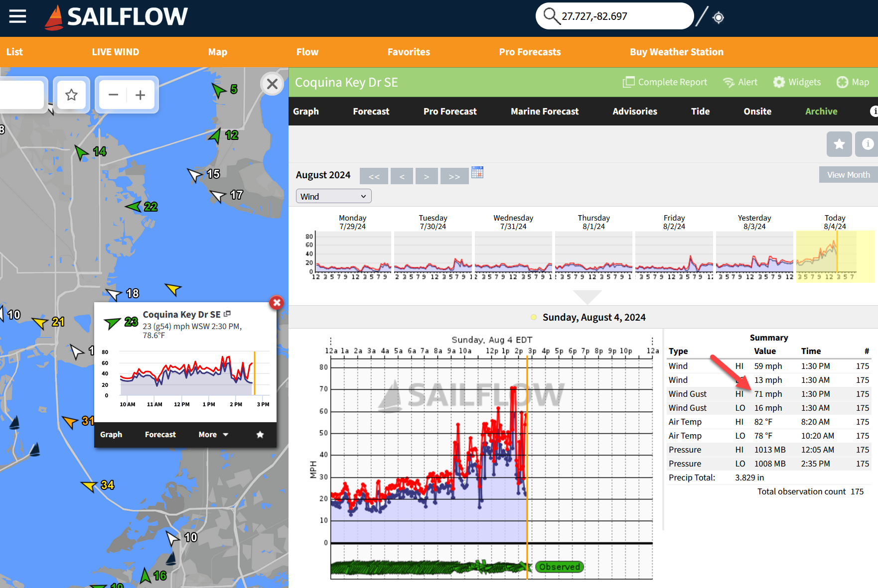
Task: Click the wind marker labeled 16
Action: tap(153, 576)
